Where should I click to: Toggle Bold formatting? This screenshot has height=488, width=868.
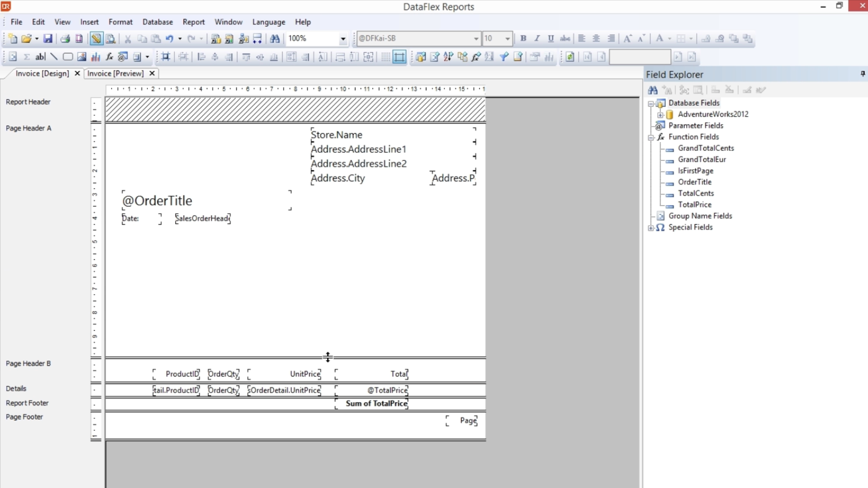pyautogui.click(x=523, y=38)
